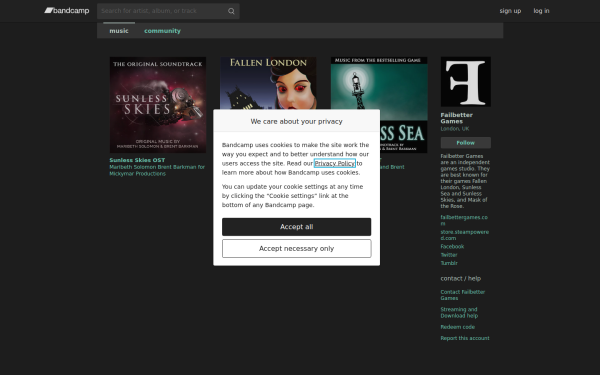Screen dimensions: 600x375
Task: Switch to the community tab
Action: click(162, 31)
